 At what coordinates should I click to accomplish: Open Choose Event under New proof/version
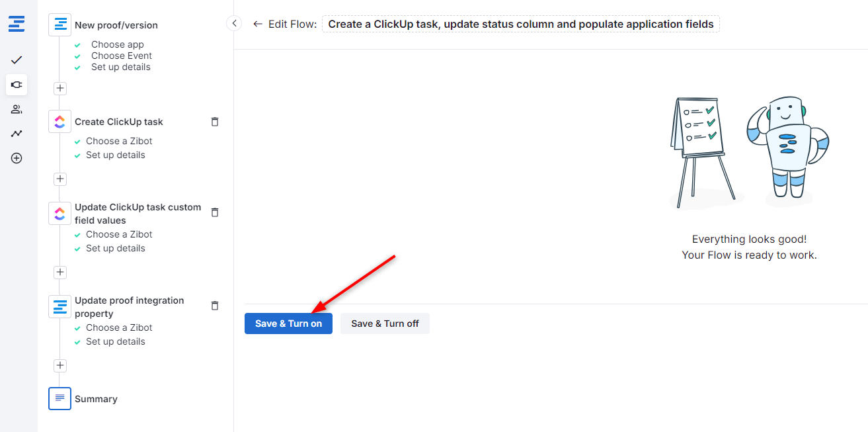point(122,56)
